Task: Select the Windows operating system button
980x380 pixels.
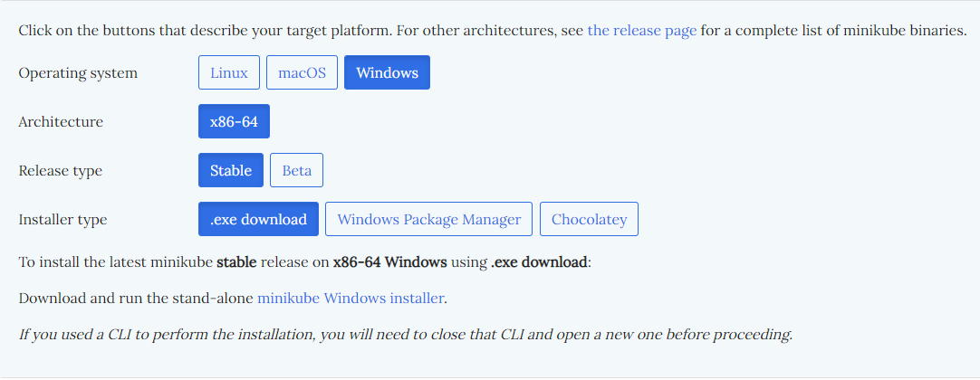Action: point(387,72)
